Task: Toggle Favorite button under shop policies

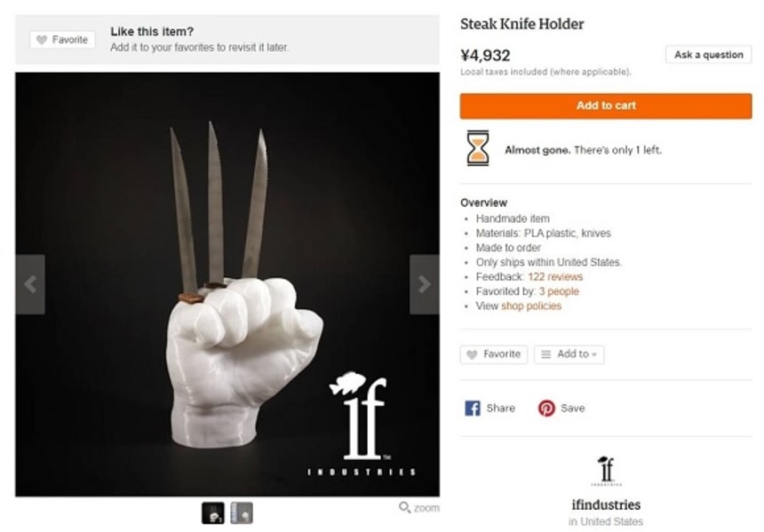Action: (494, 354)
